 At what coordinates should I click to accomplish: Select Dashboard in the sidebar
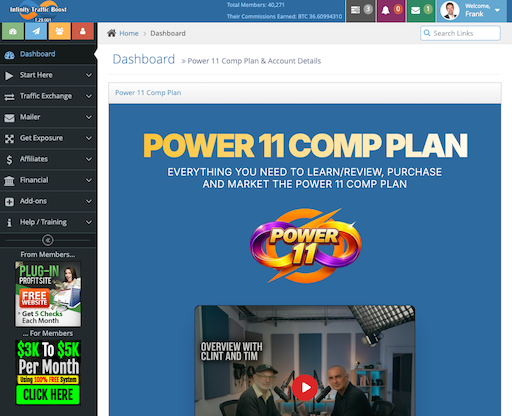tap(48, 54)
